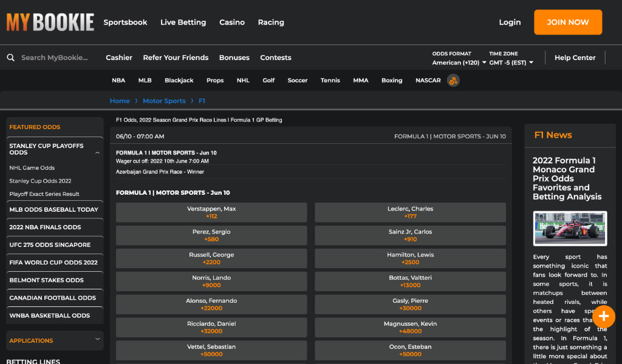Bet on Ocon, Esteban +50000
622x364 pixels.
tap(410, 350)
